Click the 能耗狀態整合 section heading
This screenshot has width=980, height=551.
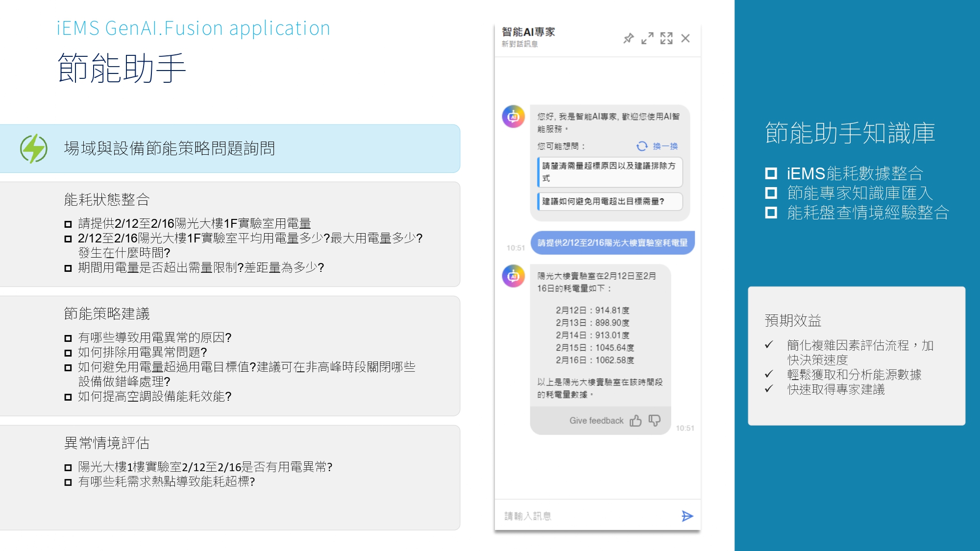[106, 199]
